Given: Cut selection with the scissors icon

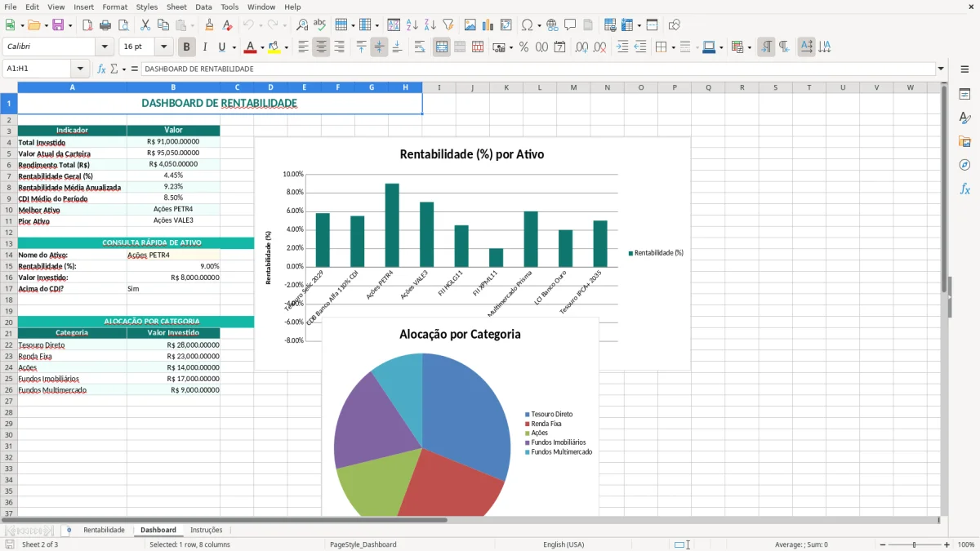Looking at the screenshot, I should [x=145, y=25].
